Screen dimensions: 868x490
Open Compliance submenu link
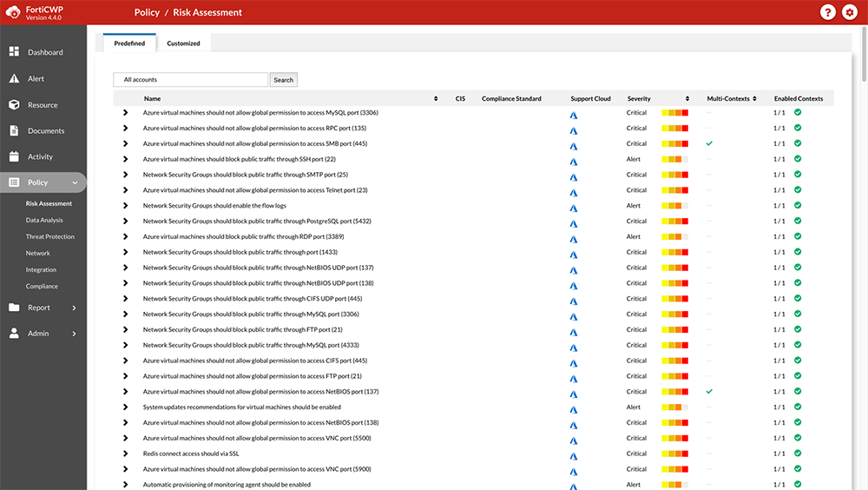42,287
